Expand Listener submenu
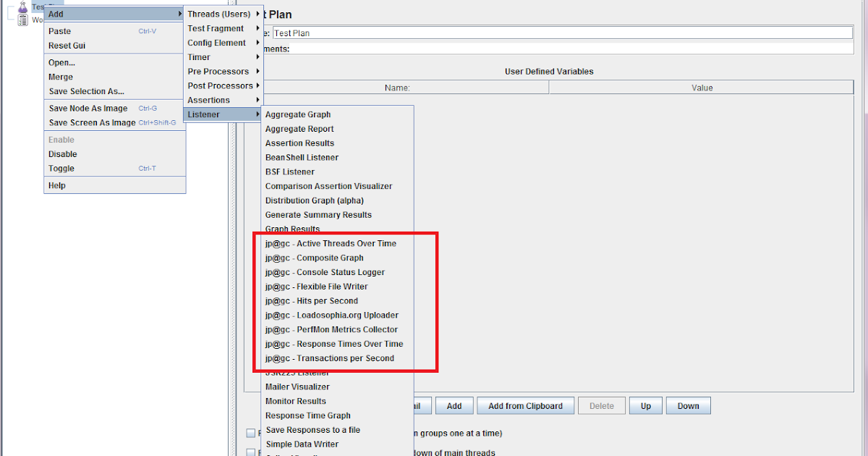 224,114
